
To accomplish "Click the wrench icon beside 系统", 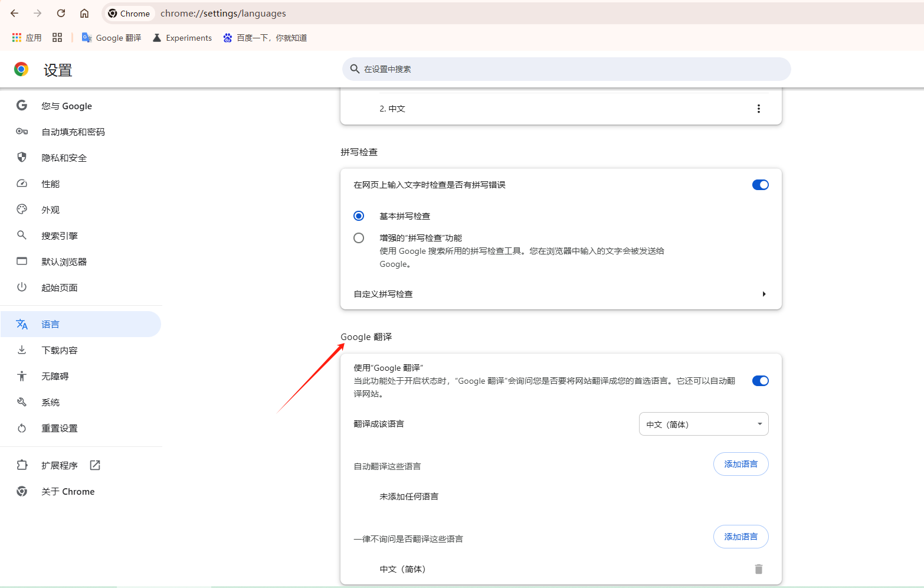I will (22, 401).
